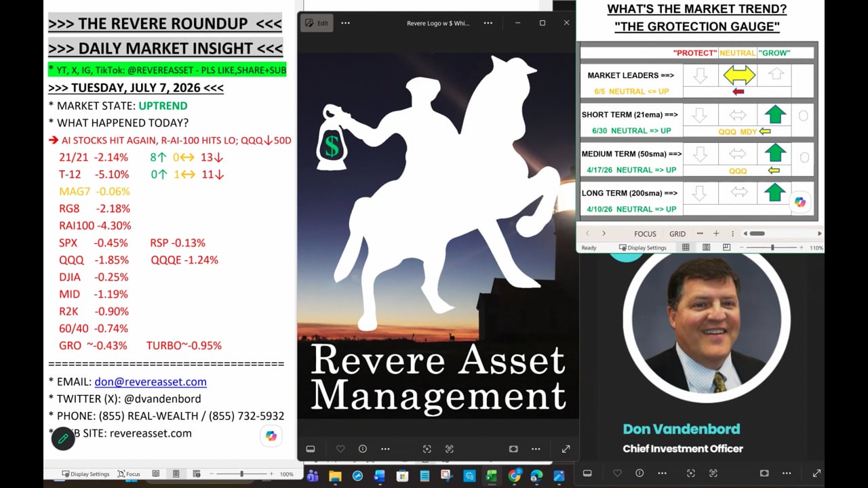This screenshot has width=868, height=488.
Task: Click right arrow of Excel horizontal scrollbar
Action: pos(819,234)
